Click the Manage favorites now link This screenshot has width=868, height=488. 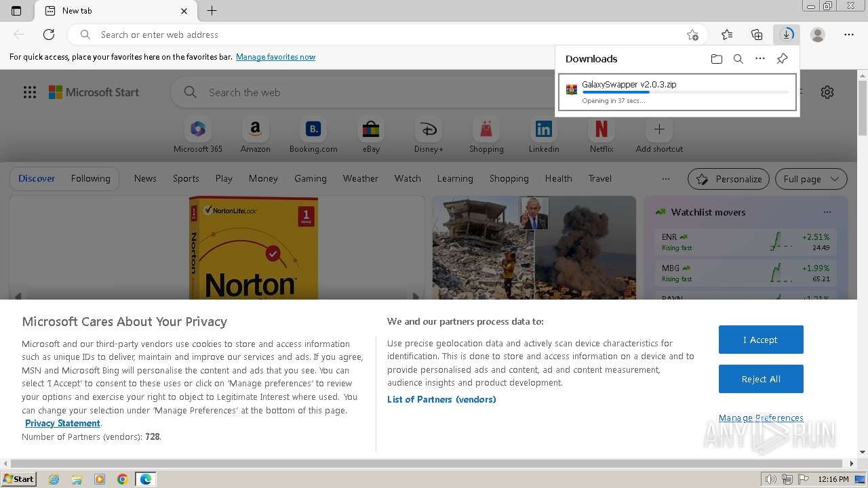(x=275, y=57)
